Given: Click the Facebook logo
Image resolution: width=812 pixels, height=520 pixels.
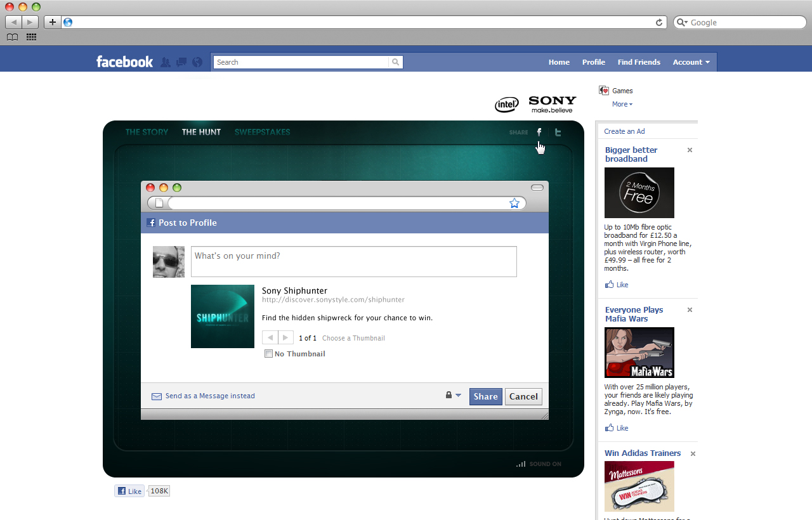Looking at the screenshot, I should click(124, 62).
